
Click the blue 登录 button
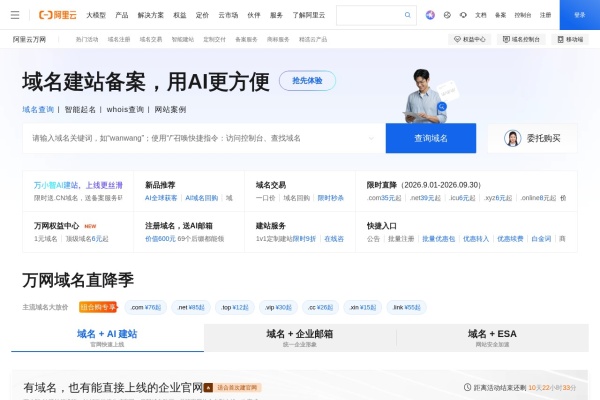580,15
